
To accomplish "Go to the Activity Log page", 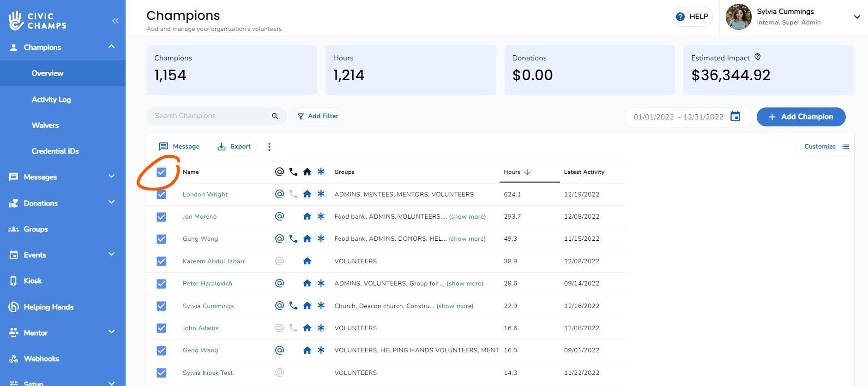I will click(51, 100).
